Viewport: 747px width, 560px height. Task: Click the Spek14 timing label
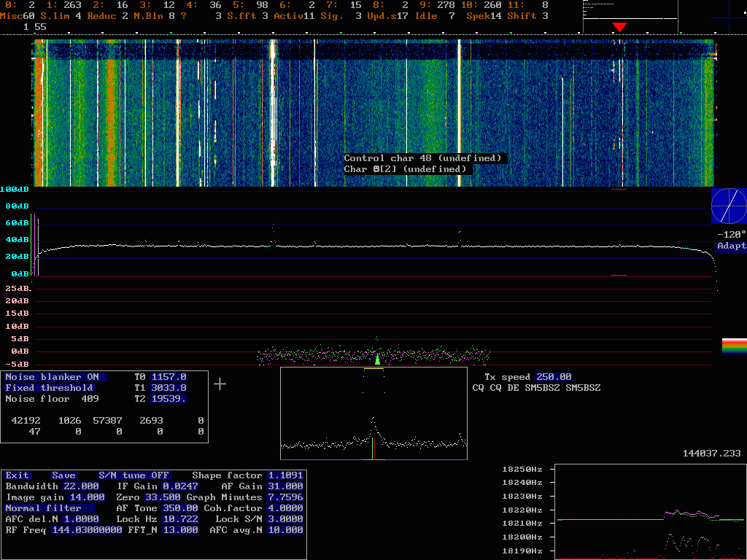tap(484, 16)
